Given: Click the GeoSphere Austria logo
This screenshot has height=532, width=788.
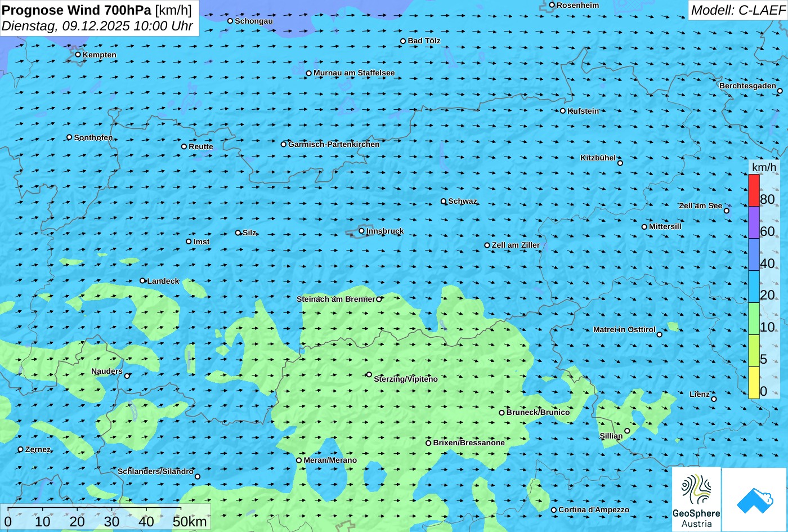Looking at the screenshot, I should [696, 499].
